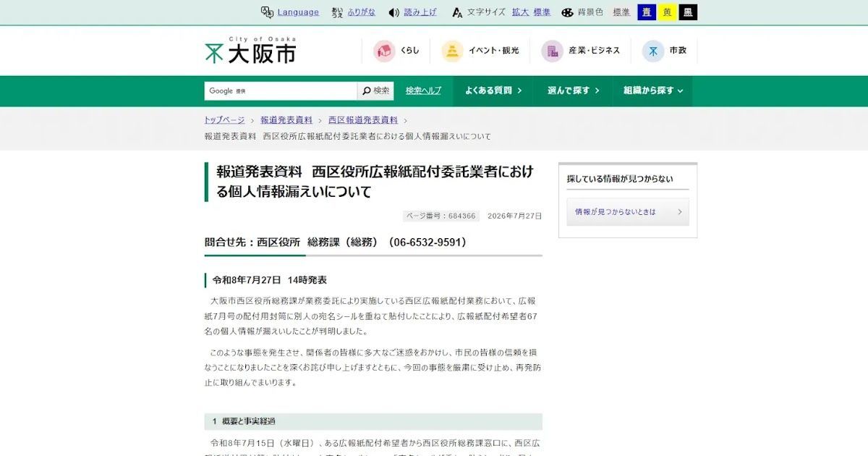
Task: Select standard background color swatch
Action: (621, 12)
